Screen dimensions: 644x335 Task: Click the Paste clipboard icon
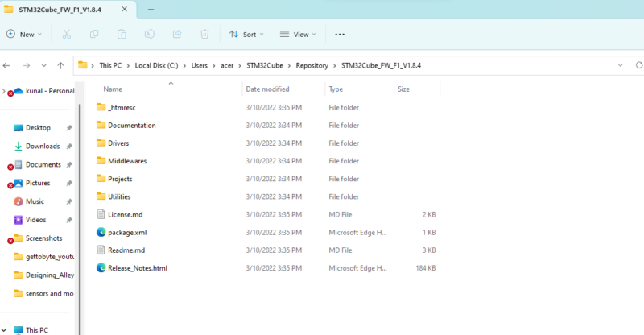point(122,35)
